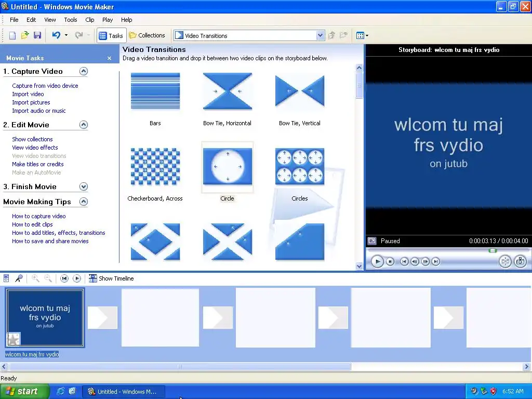Click the Take Picture camera icon
This screenshot has height=399, width=532.
point(520,261)
